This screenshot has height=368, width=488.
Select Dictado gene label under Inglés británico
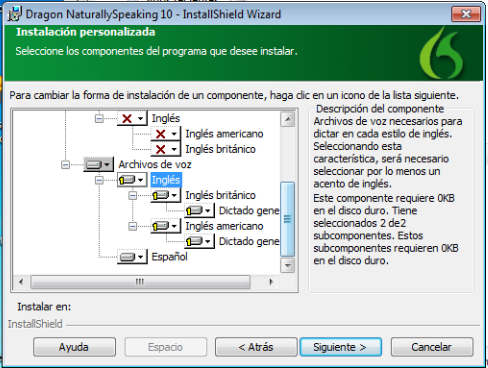point(249,211)
